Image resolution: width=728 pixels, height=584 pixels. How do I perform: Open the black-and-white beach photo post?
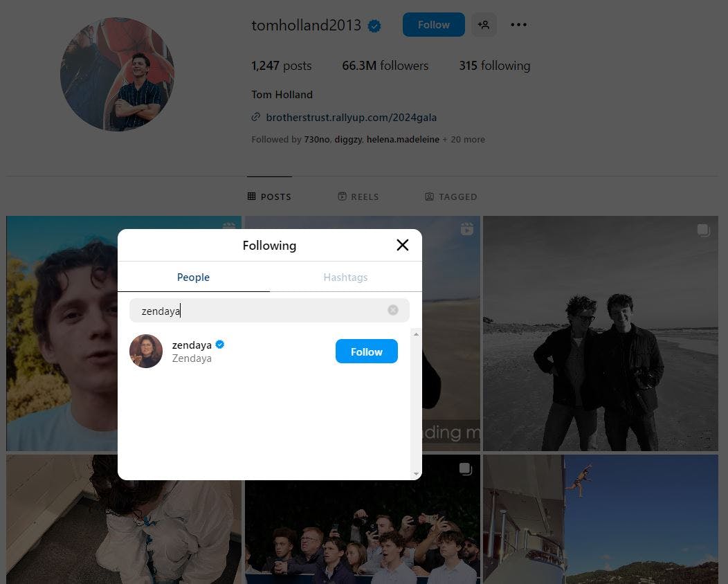point(600,334)
